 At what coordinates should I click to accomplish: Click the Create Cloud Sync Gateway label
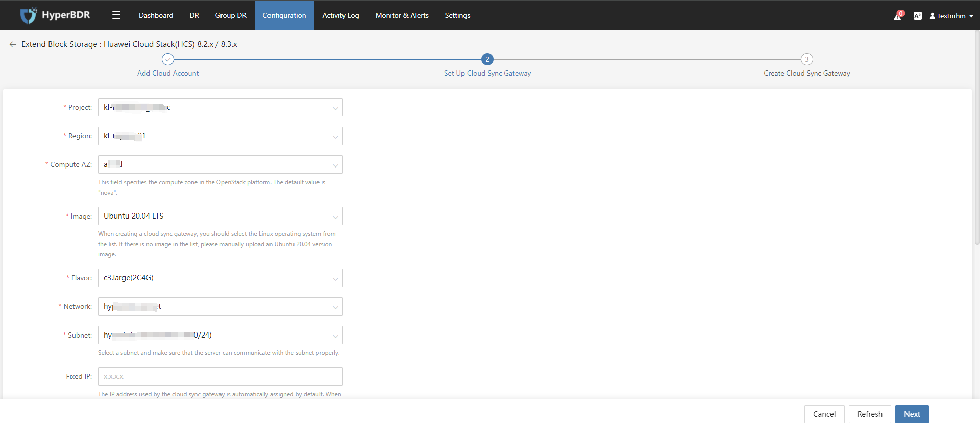click(807, 73)
